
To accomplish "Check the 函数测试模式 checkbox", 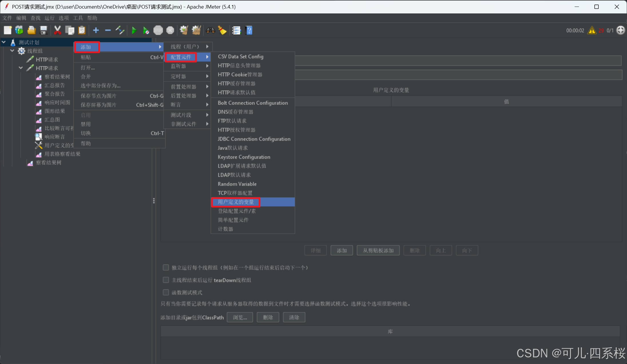I will tap(166, 292).
